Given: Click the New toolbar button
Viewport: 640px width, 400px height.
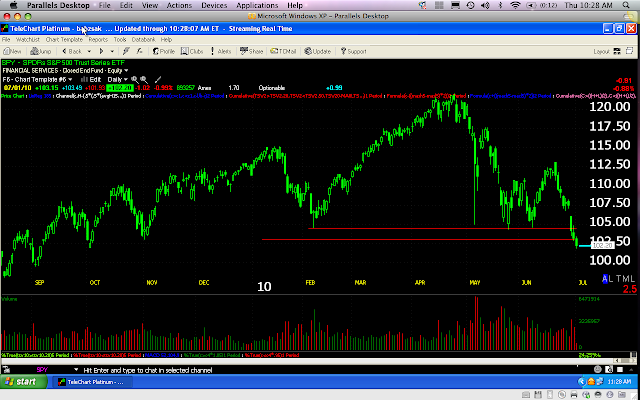Looking at the screenshot, I should [12, 51].
